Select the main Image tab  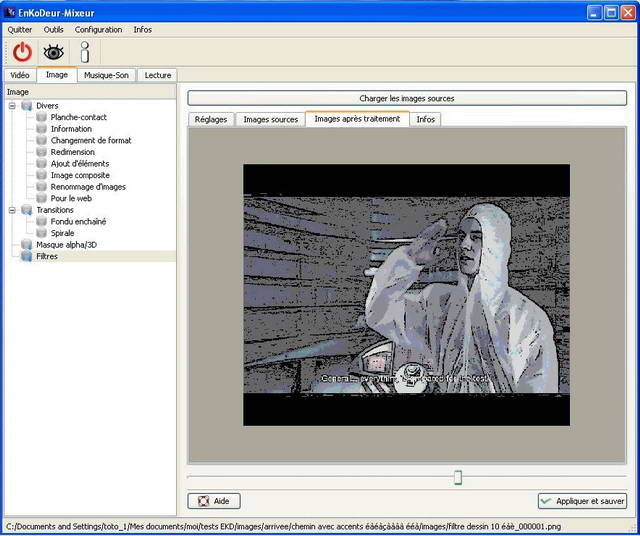coord(57,75)
